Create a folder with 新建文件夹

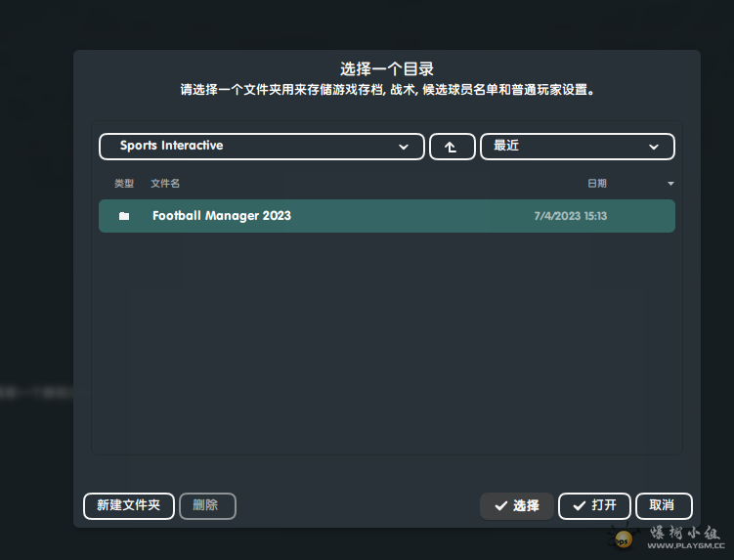click(x=129, y=505)
